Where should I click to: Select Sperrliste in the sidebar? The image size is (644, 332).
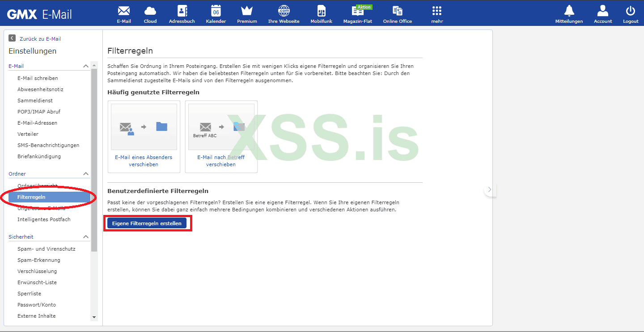coord(29,294)
